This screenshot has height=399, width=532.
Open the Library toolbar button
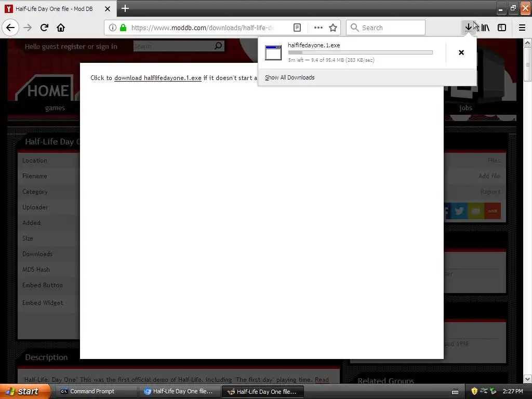485,28
